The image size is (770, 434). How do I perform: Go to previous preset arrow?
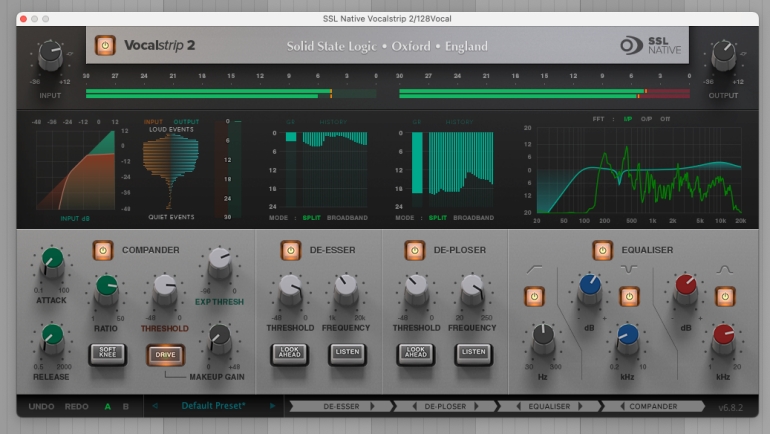tap(155, 406)
